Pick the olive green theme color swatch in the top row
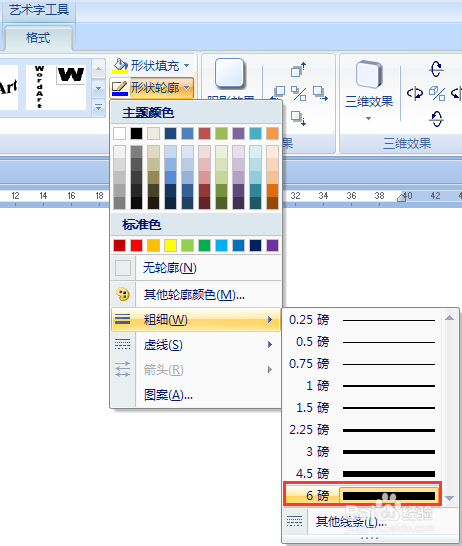462x546 pixels. click(221, 133)
